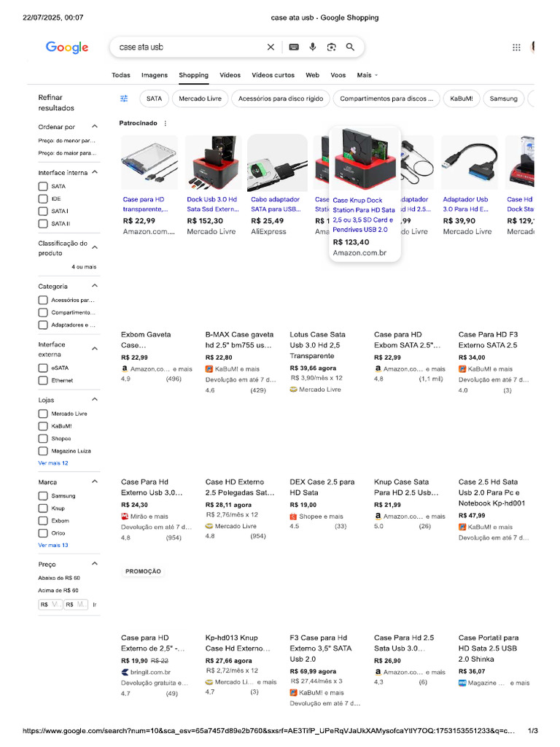Click Ver mais 12 stores link
560x747 pixels.
click(53, 463)
